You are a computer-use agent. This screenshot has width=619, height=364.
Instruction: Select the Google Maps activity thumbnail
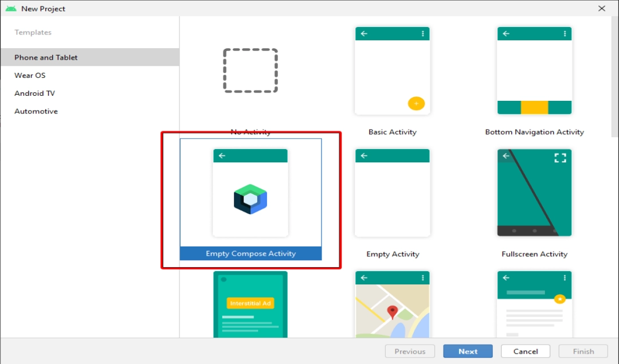pyautogui.click(x=393, y=304)
